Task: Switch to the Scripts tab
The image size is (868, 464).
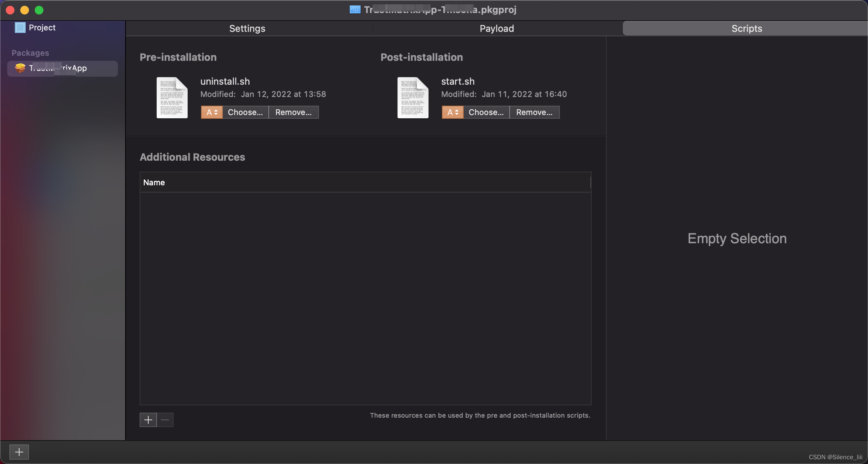Action: (746, 28)
